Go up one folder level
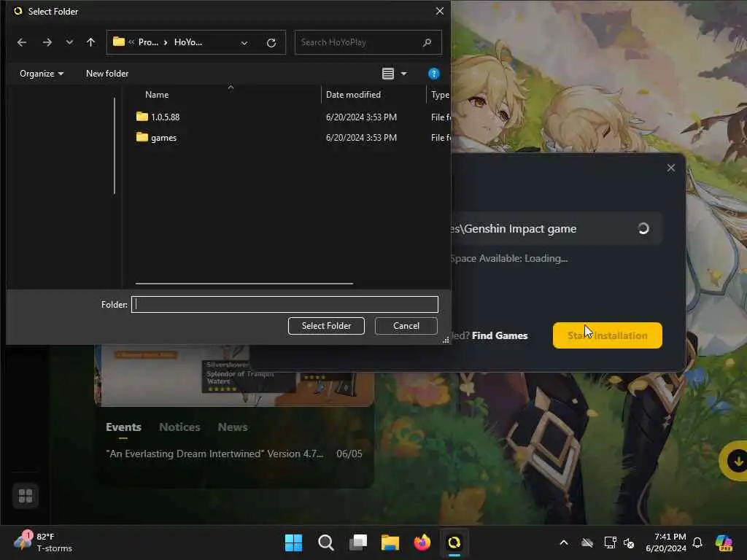 90,42
